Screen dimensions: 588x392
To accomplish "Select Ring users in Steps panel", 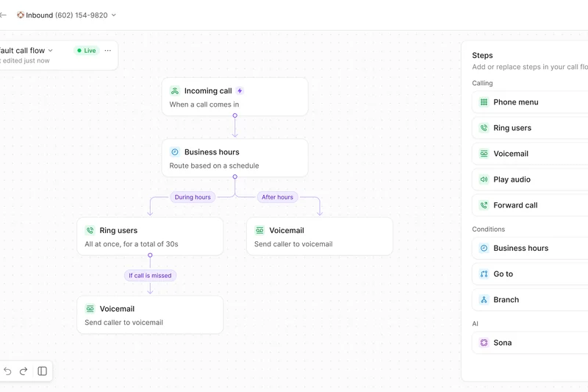I will pos(529,128).
